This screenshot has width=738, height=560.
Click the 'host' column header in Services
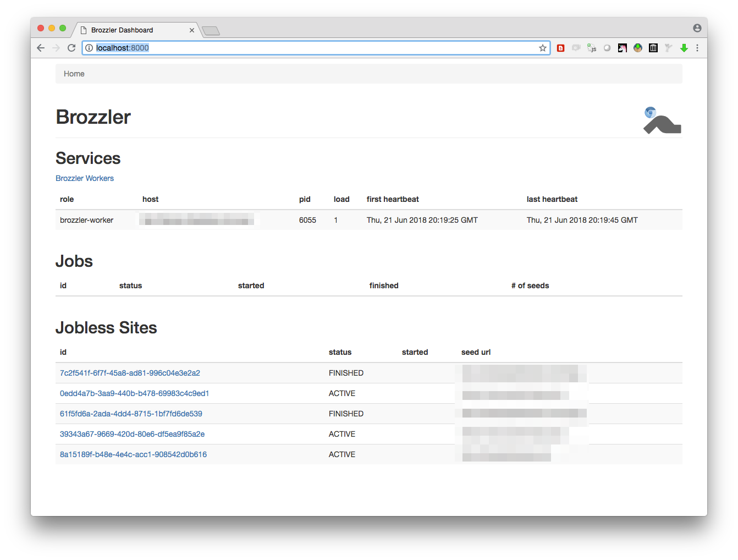[150, 199]
